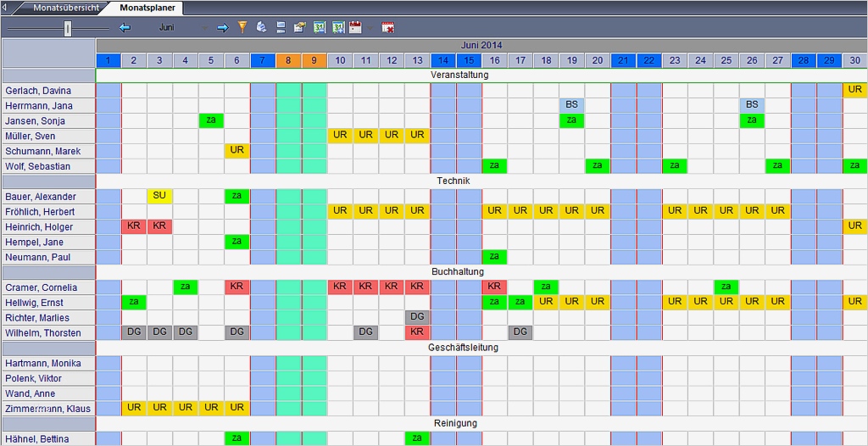Viewport: 868px width, 446px height.
Task: Select employee Schumann, Marek
Action: pyautogui.click(x=48, y=151)
